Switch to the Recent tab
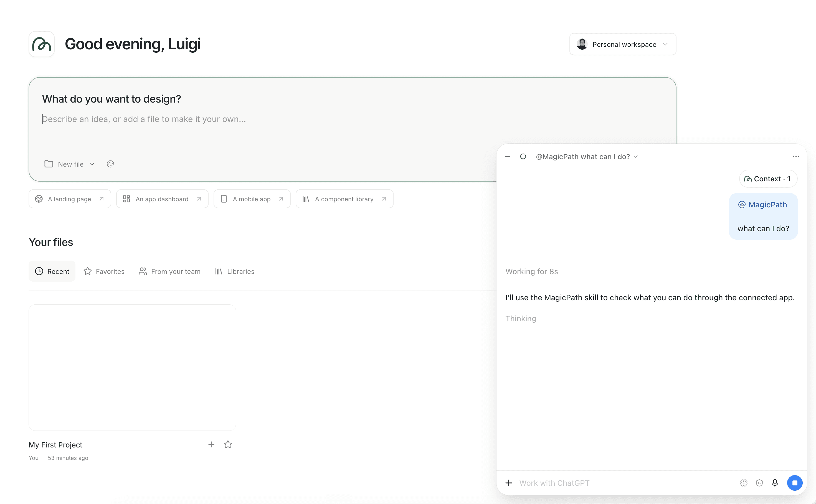 pyautogui.click(x=52, y=271)
